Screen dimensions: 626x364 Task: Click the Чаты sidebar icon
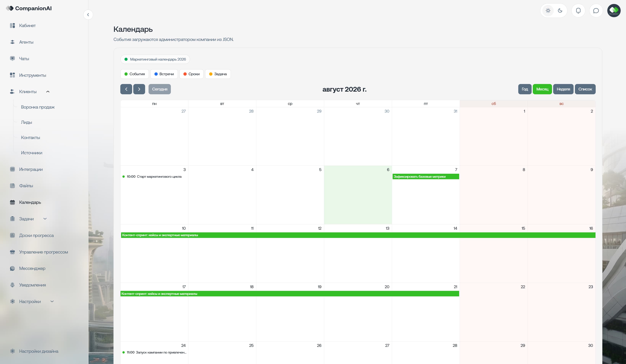tap(12, 58)
